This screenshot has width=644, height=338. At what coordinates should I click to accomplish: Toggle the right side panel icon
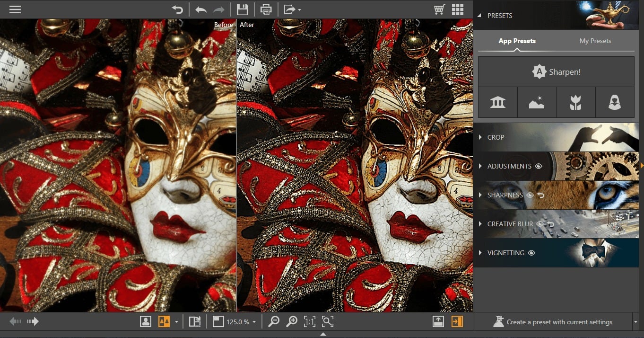457,321
